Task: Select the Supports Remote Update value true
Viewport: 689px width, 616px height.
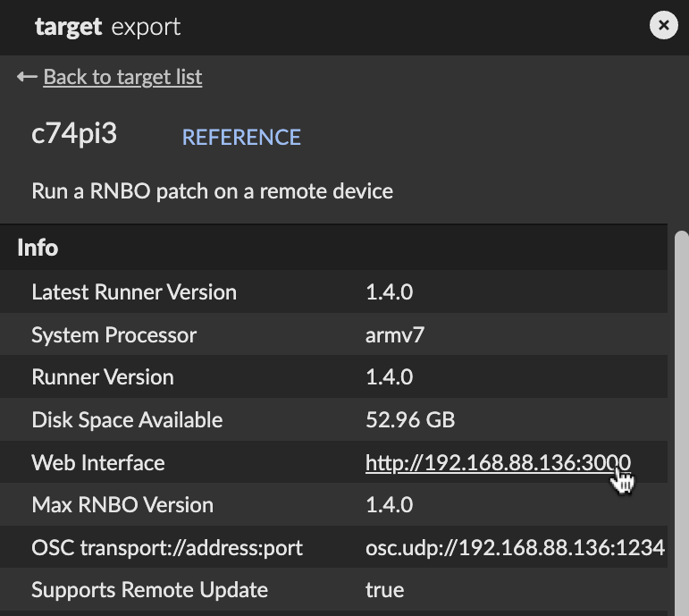Action: pos(384,590)
